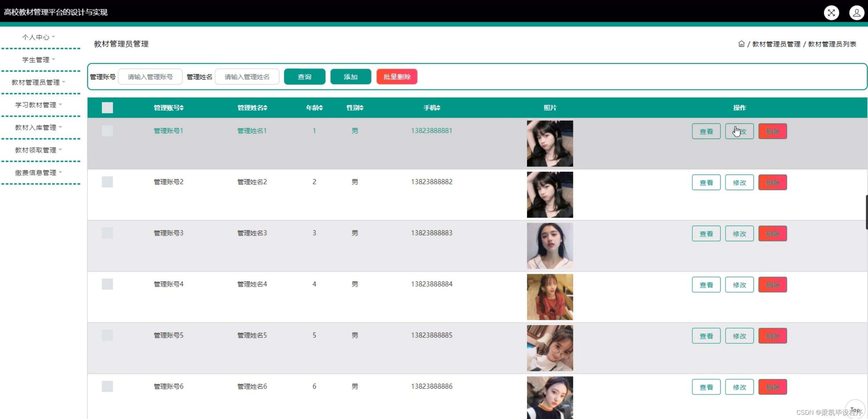
Task: Sort by 管理姓名 column arrows
Action: click(x=266, y=108)
